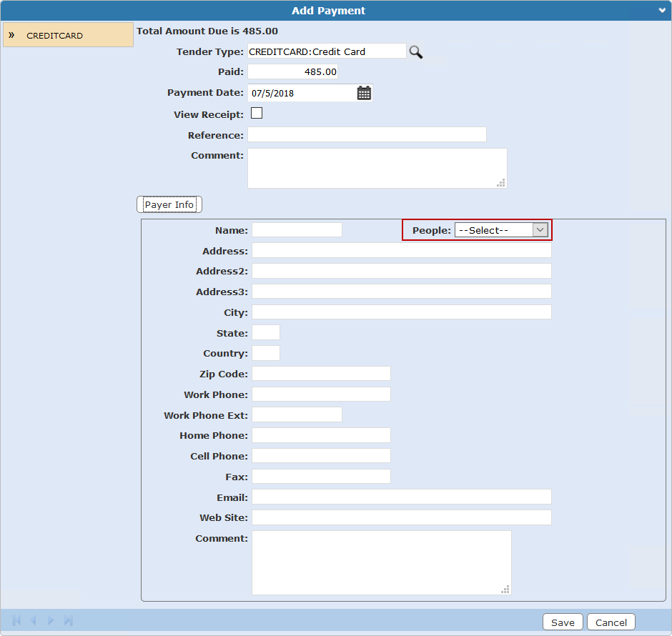Viewport: 672px width, 636px height.
Task: Go to next record navigation arrow
Action: point(51,620)
